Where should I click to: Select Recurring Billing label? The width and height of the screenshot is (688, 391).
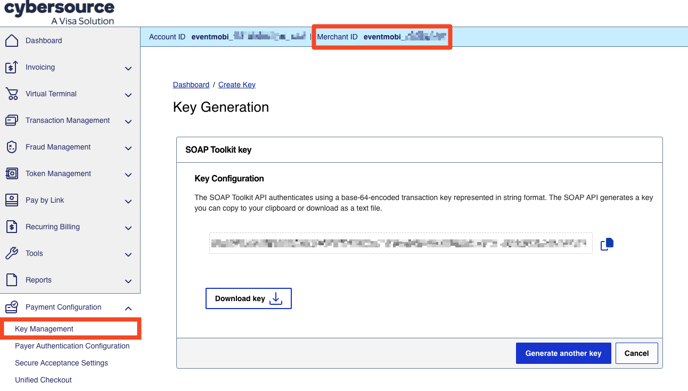[x=53, y=227]
